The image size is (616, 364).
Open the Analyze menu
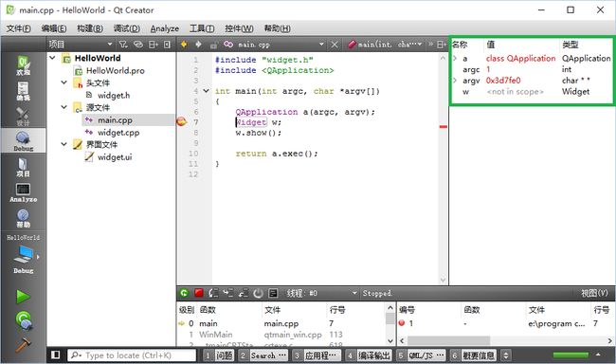(164, 28)
